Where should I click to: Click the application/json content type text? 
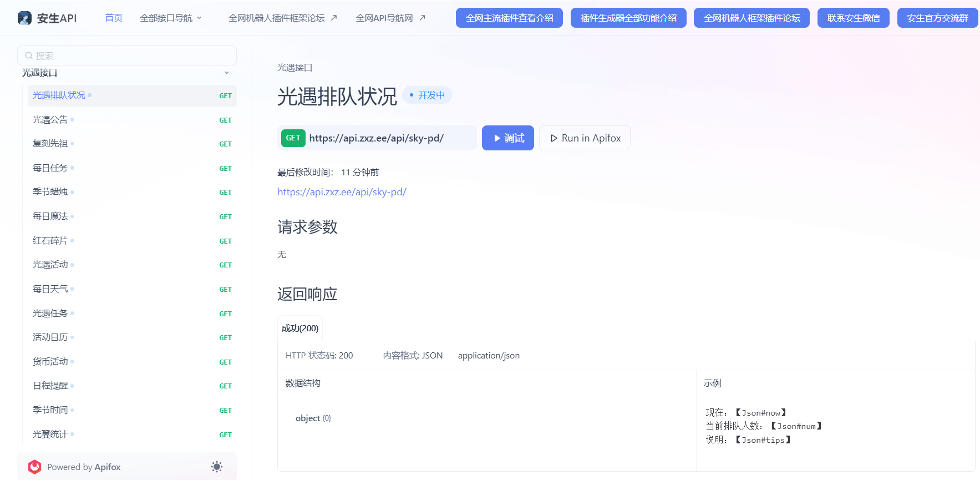coord(489,356)
